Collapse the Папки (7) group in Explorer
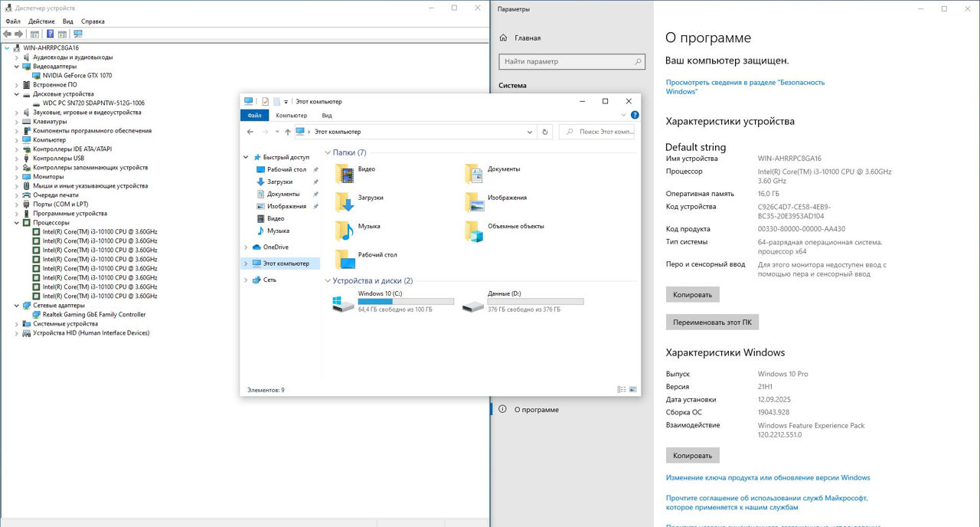Viewport: 980px width, 527px height. click(x=328, y=152)
